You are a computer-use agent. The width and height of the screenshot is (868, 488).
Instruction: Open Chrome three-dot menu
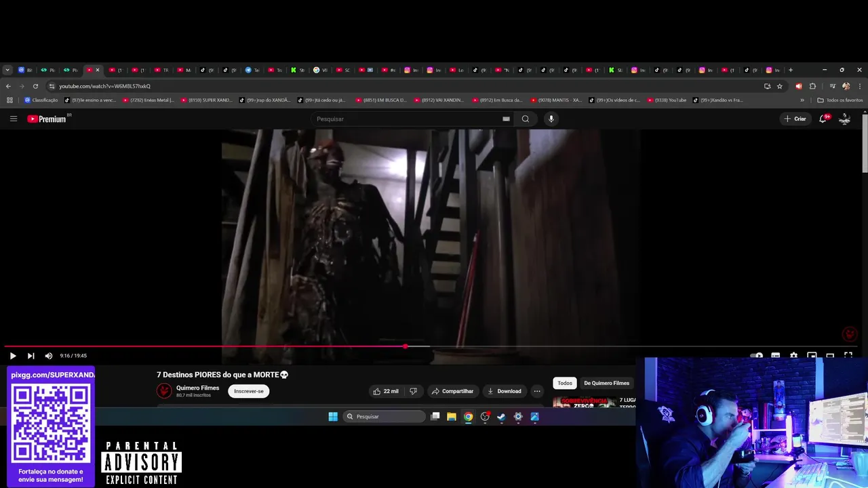point(860,86)
